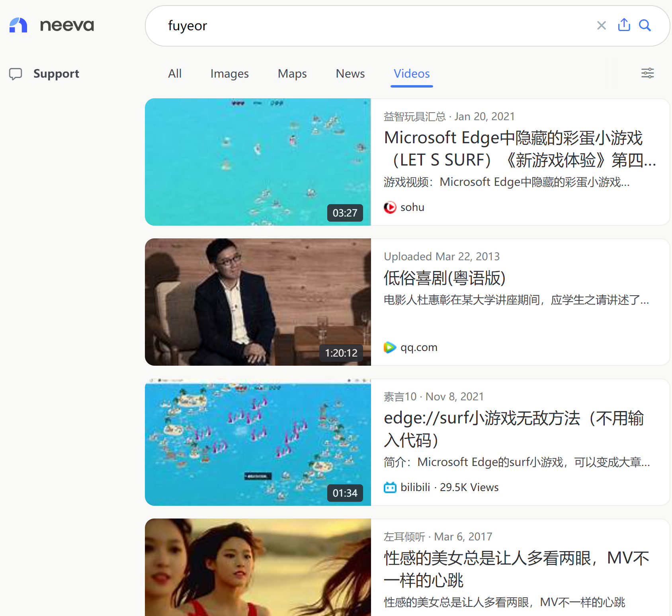Click the sohu source icon
This screenshot has width=672, height=616.
coord(390,207)
